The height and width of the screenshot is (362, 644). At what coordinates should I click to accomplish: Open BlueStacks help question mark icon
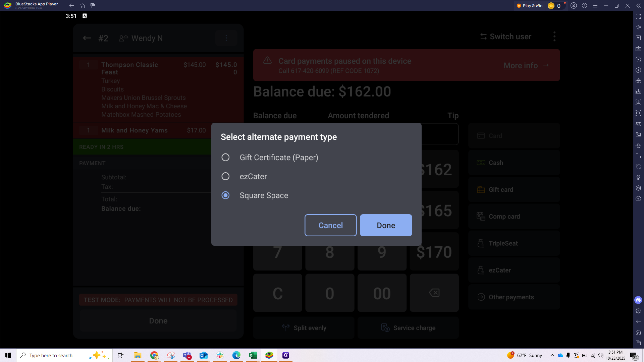pos(584,6)
